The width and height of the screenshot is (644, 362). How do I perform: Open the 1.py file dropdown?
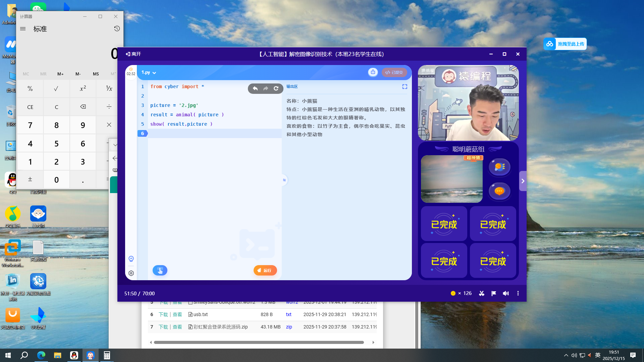point(149,72)
